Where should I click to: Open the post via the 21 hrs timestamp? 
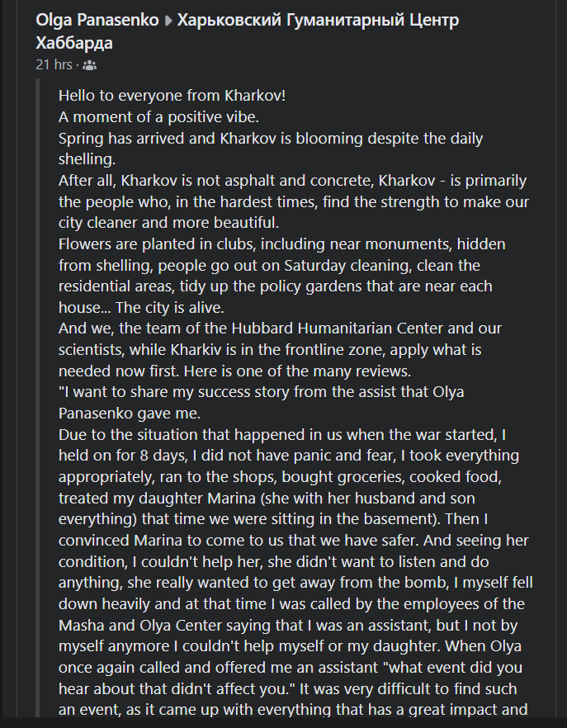(x=53, y=65)
